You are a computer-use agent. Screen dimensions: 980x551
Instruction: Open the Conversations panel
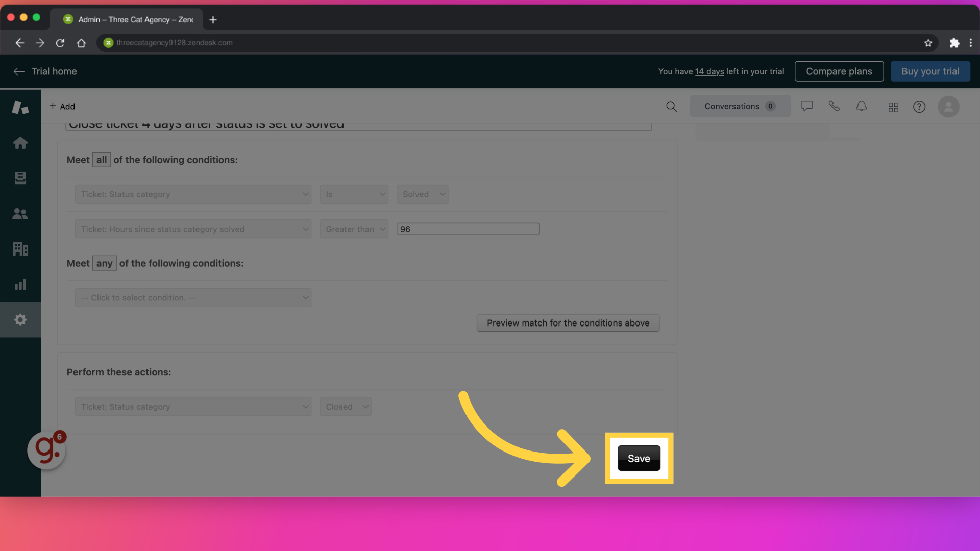[x=739, y=106]
